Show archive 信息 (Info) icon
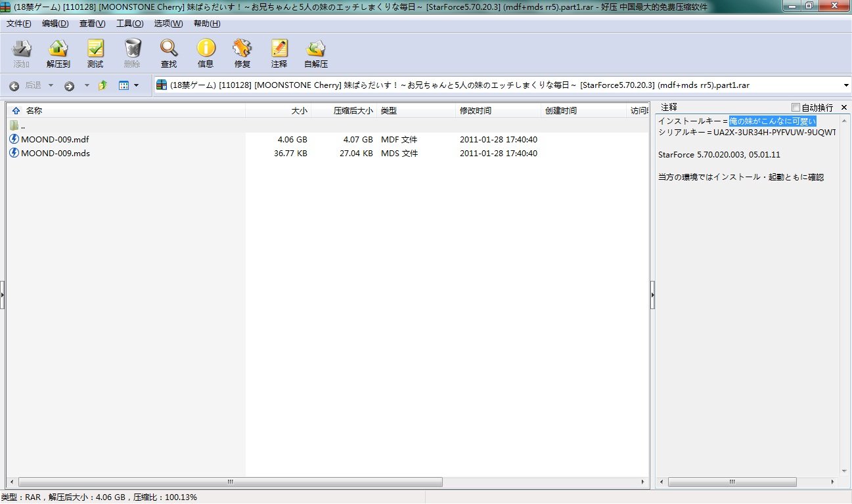 tap(206, 53)
